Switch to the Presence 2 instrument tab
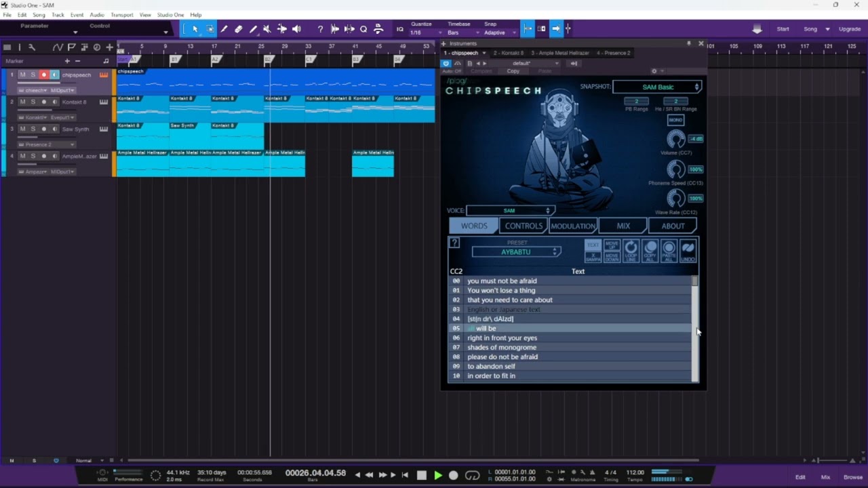Viewport: 868px width, 488px height. pyautogui.click(x=614, y=53)
